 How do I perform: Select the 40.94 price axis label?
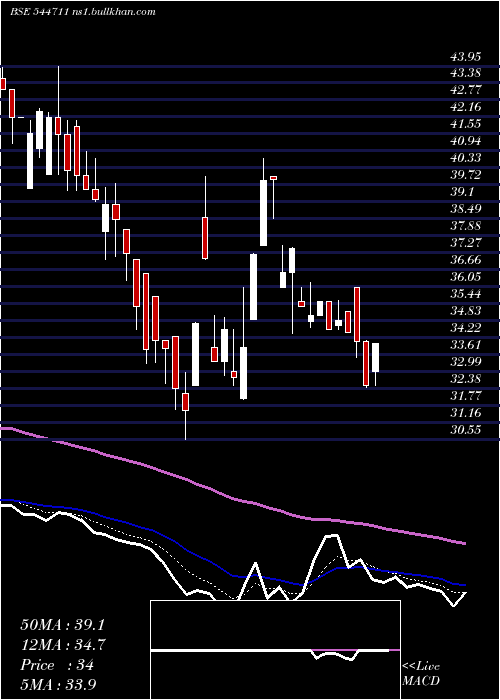coord(466,141)
